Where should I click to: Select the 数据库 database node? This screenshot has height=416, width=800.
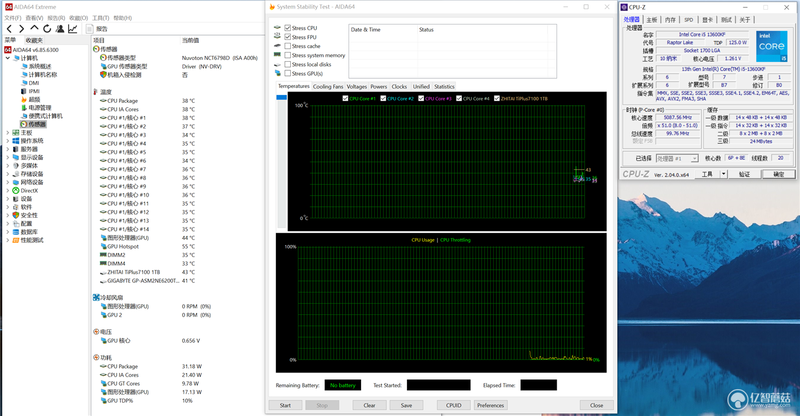(25, 232)
